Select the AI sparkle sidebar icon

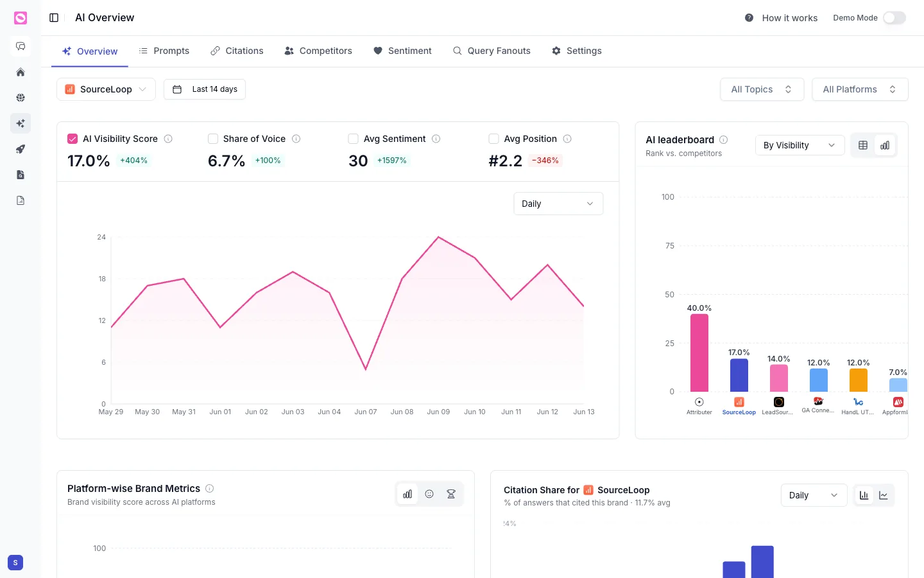click(21, 123)
